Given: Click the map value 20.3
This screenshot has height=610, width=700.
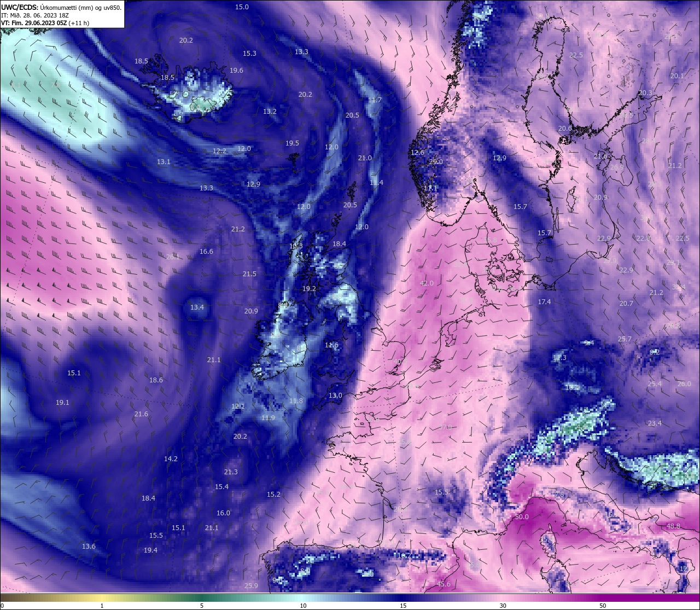Looking at the screenshot, I should (x=645, y=93).
